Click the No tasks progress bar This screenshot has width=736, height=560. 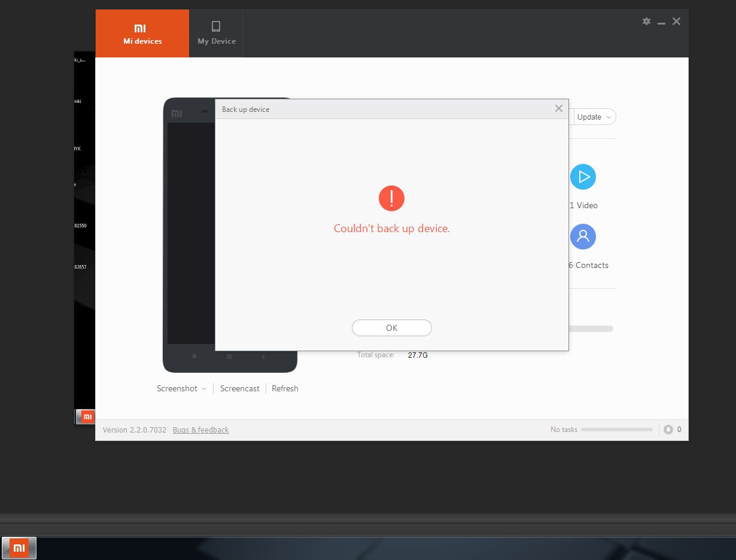(616, 430)
